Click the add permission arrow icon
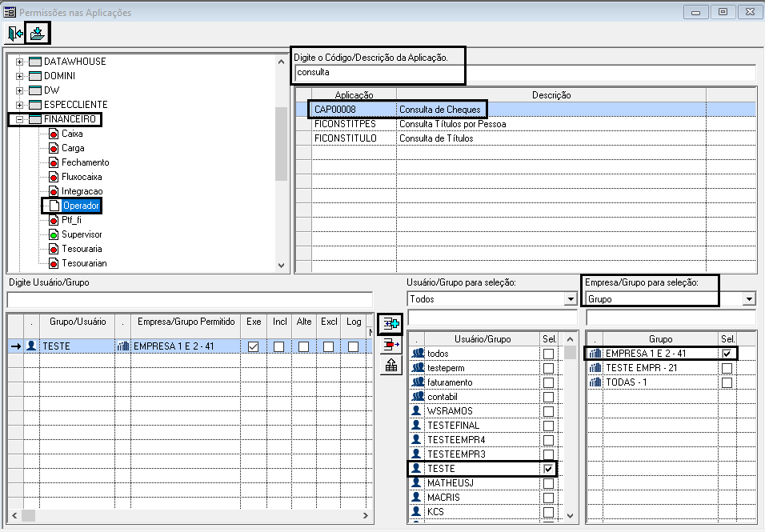 (391, 323)
